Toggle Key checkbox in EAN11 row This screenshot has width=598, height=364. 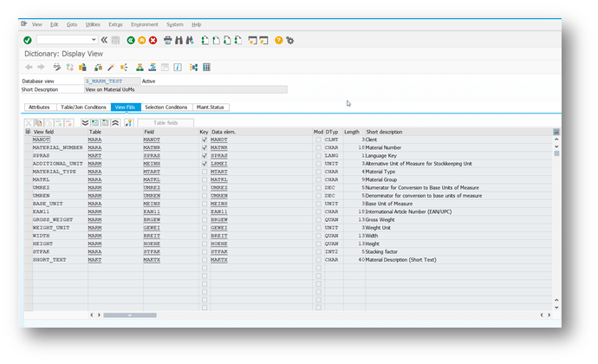(205, 211)
